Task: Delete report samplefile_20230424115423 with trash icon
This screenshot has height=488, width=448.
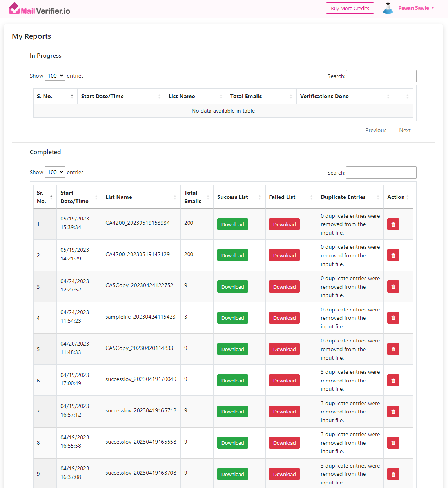Action: (x=393, y=318)
